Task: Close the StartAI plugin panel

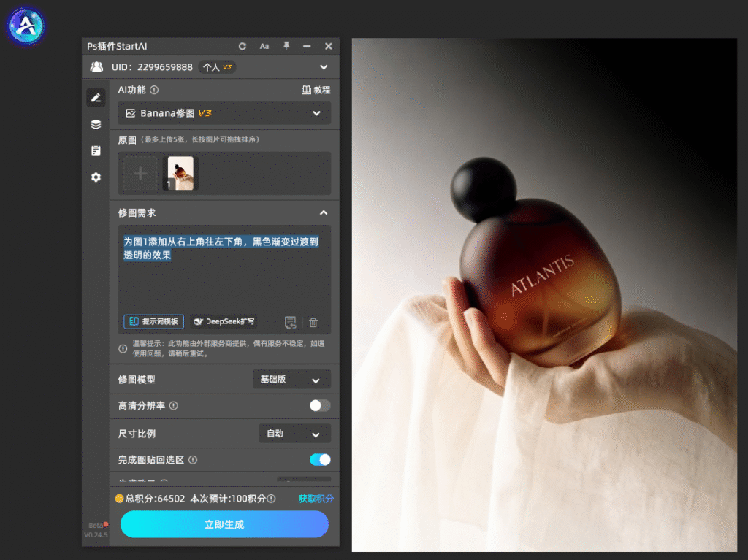Action: click(x=329, y=46)
